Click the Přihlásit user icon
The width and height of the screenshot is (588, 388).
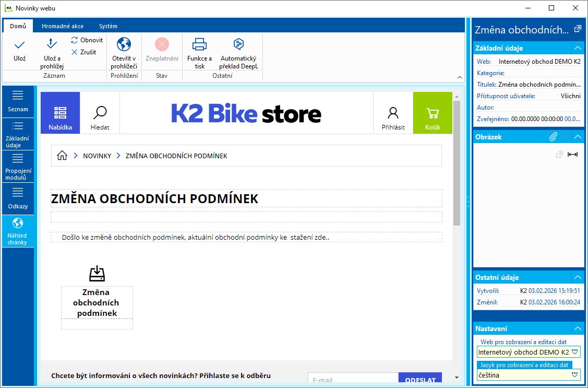pyautogui.click(x=393, y=113)
